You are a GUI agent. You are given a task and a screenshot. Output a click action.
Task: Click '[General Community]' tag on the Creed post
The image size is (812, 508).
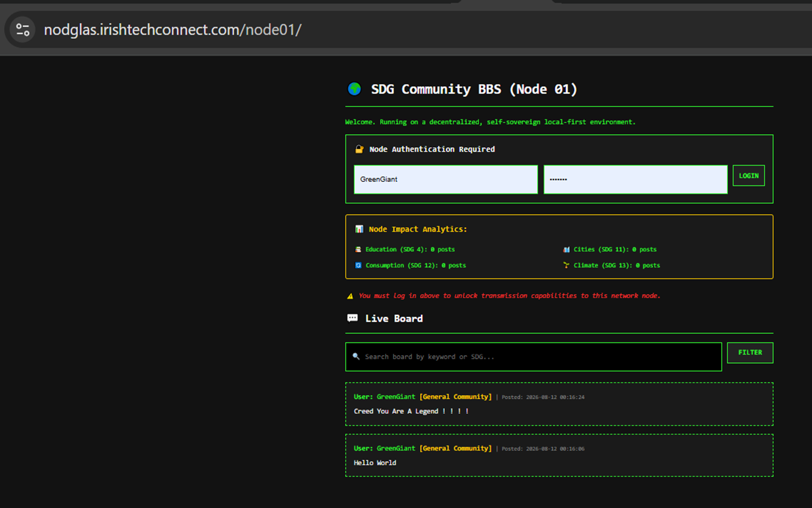pos(455,397)
